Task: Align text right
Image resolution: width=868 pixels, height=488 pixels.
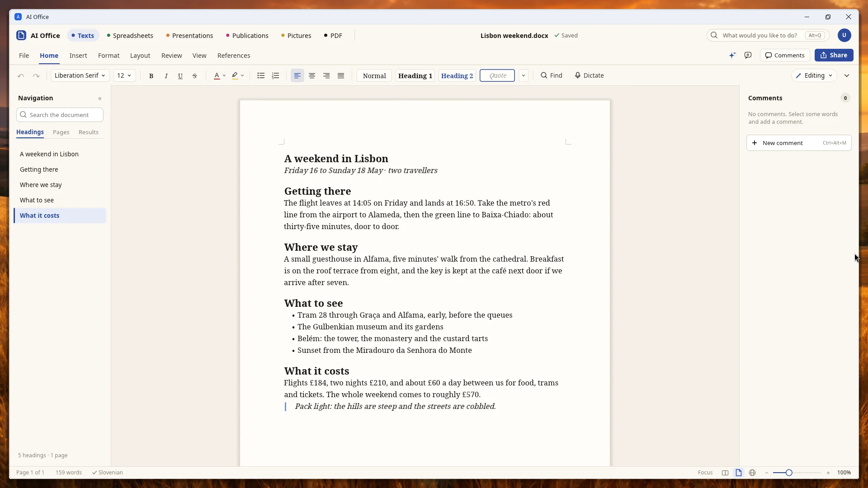Action: 326,76
